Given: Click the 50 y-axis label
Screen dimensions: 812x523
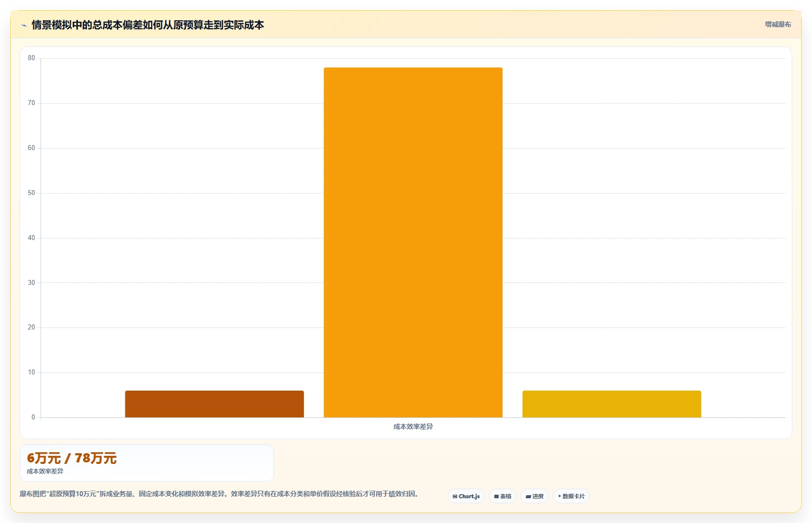Looking at the screenshot, I should [x=31, y=193].
